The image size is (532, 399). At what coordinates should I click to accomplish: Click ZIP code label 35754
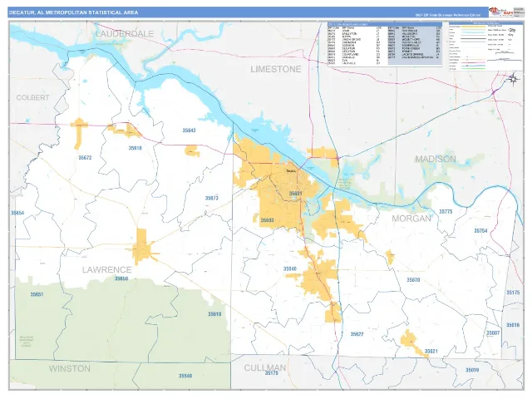pos(480,231)
